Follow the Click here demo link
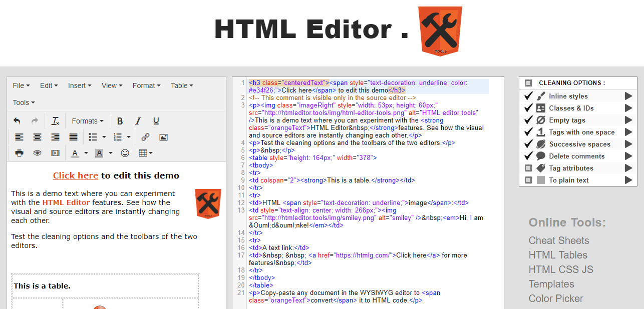The image size is (644, 309). (75, 175)
